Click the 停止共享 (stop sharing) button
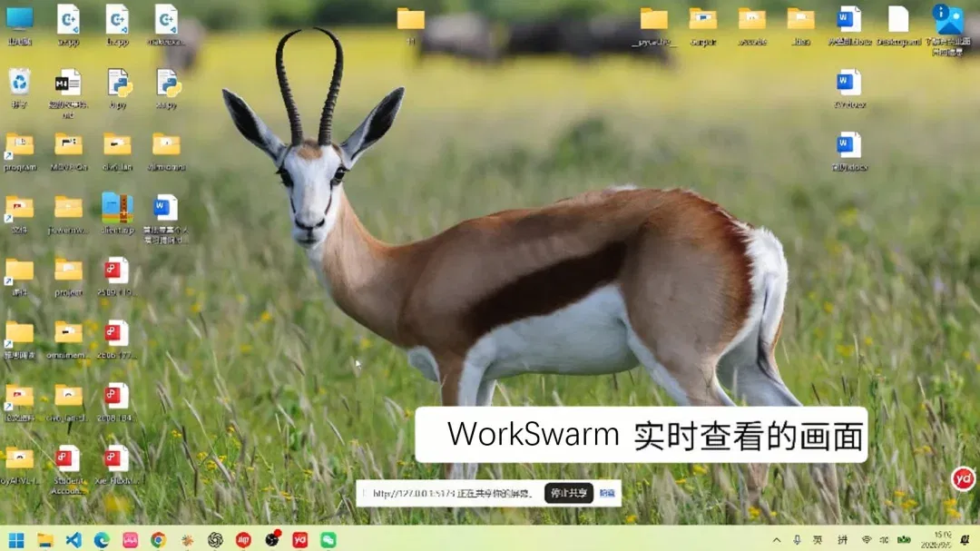The width and height of the screenshot is (980, 551). click(x=569, y=493)
